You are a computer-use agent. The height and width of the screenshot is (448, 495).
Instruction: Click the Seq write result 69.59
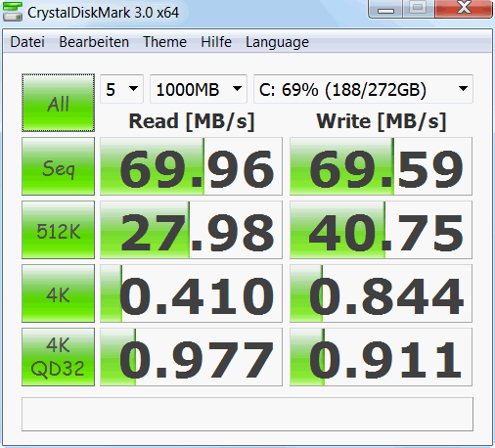381,166
